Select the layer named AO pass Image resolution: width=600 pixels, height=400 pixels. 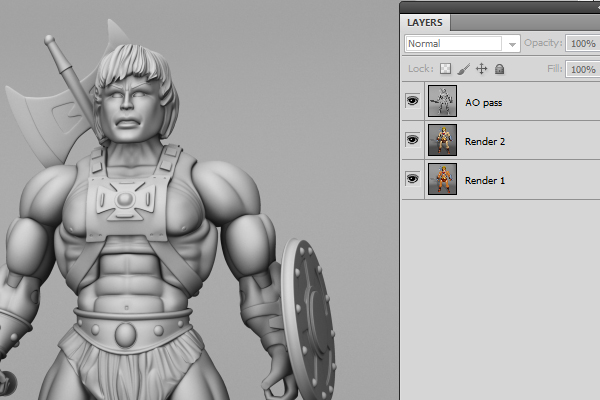coord(486,102)
